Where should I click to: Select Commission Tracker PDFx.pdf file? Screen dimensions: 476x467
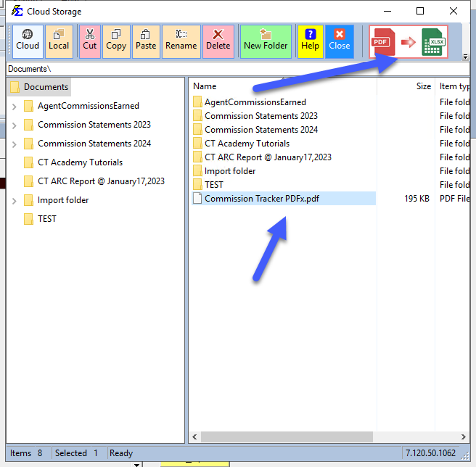click(261, 199)
